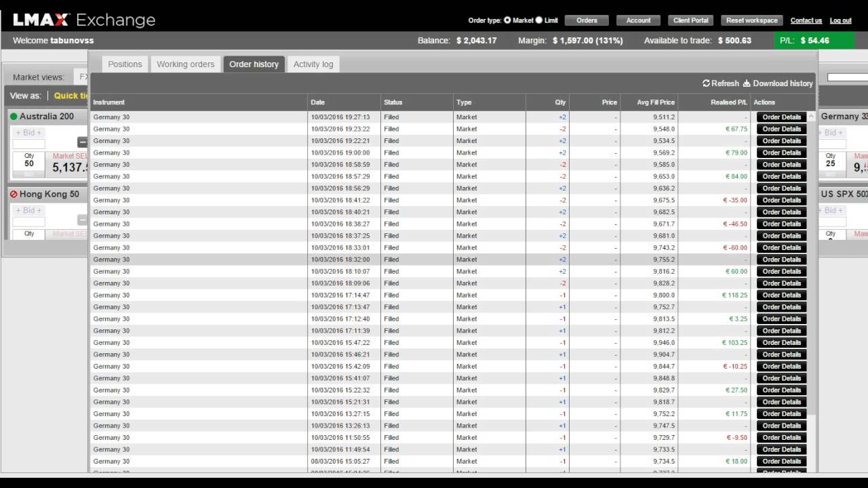Click the green status dot beside Australia 200
Image resolution: width=868 pixels, height=488 pixels.
click(14, 117)
